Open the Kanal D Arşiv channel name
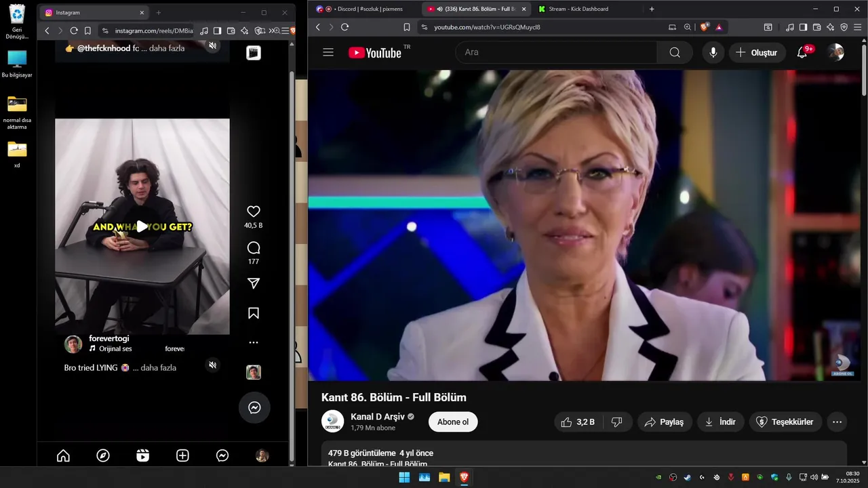 [377, 416]
